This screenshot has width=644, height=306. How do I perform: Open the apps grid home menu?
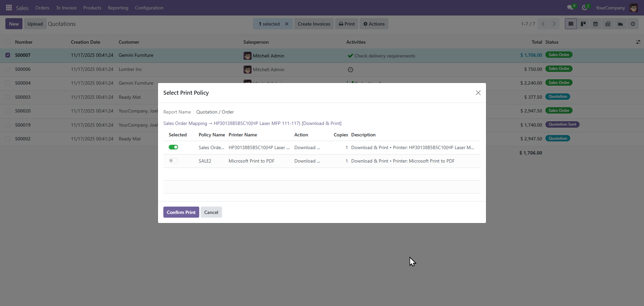[x=9, y=8]
